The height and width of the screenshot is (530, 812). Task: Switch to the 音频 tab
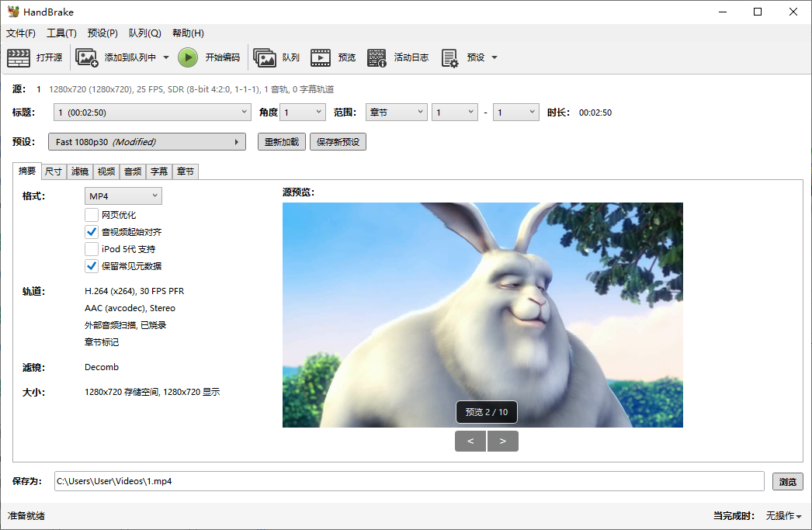pyautogui.click(x=133, y=171)
